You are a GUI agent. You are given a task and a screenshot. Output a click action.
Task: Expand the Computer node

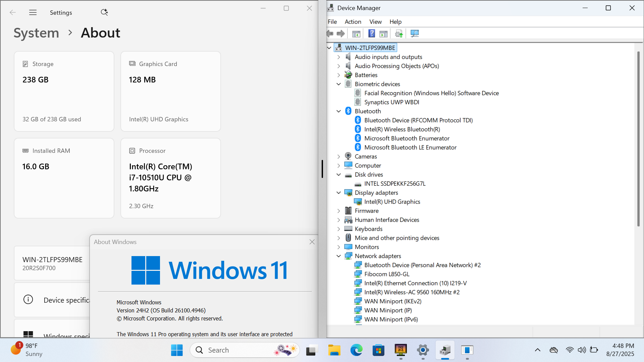(339, 166)
